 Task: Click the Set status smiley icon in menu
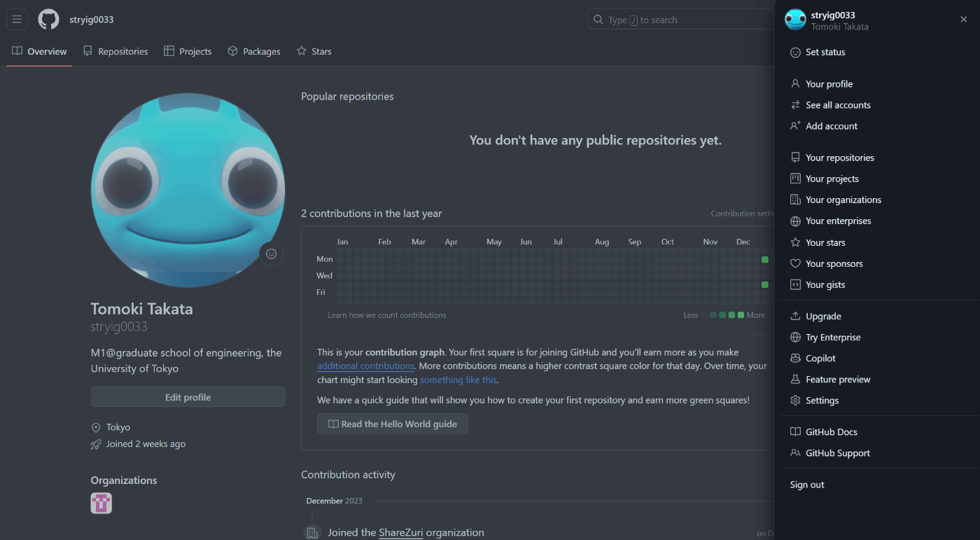[795, 53]
